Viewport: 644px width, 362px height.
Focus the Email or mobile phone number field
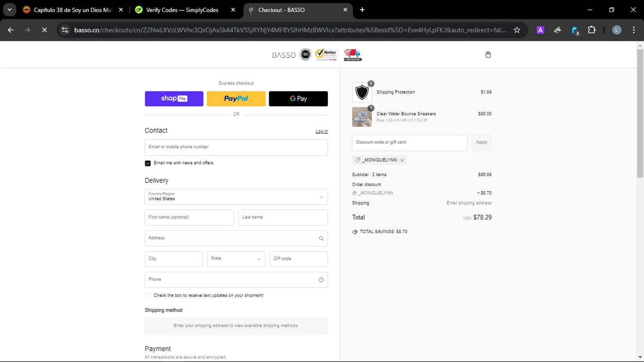tap(236, 147)
